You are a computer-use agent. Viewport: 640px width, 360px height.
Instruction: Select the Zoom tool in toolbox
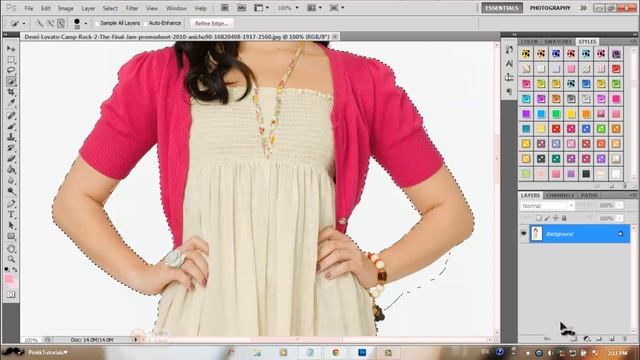coord(11,259)
